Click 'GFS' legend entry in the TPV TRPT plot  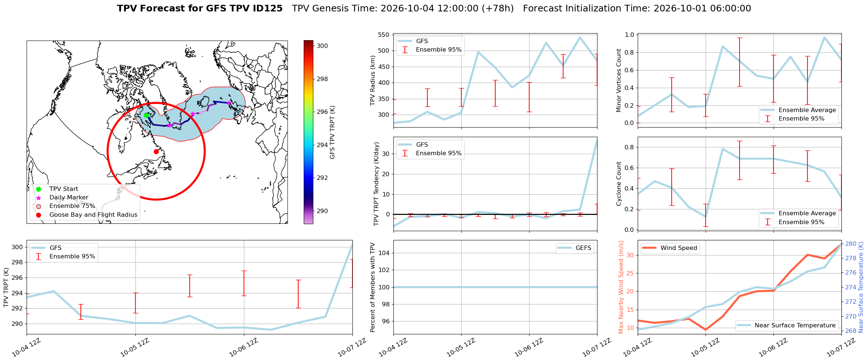tap(55, 248)
